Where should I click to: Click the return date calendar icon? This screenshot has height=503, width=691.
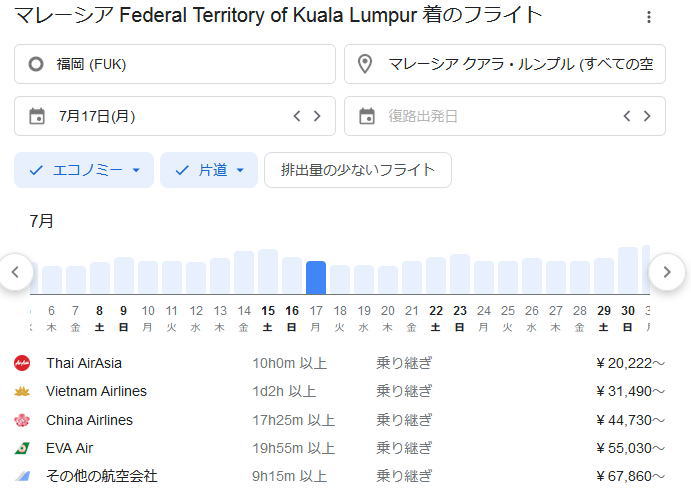coord(367,116)
